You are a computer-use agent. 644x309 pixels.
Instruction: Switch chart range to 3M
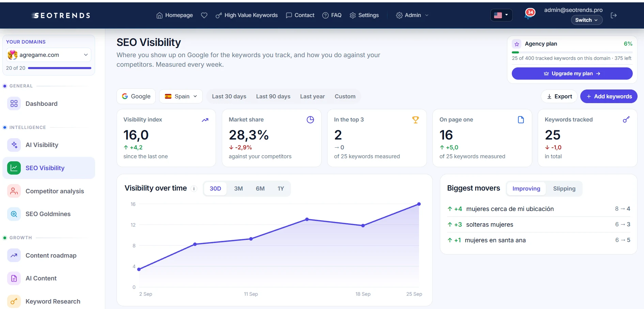[239, 189]
